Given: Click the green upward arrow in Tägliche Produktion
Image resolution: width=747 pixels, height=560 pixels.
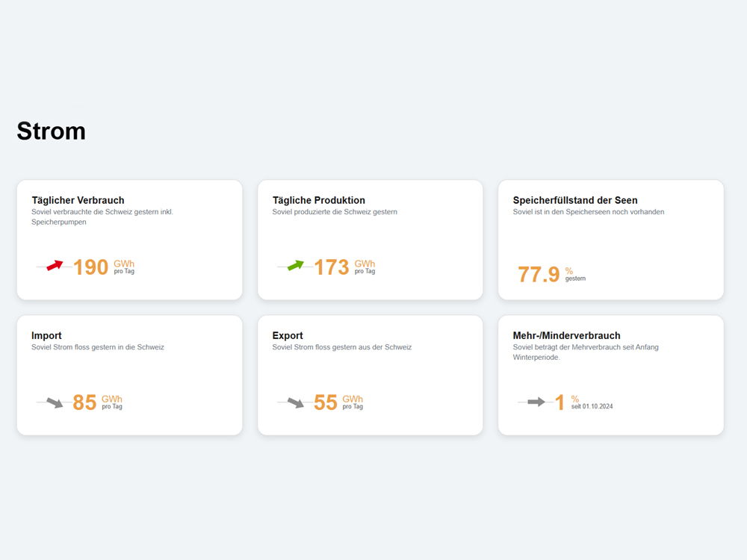Looking at the screenshot, I should point(295,265).
